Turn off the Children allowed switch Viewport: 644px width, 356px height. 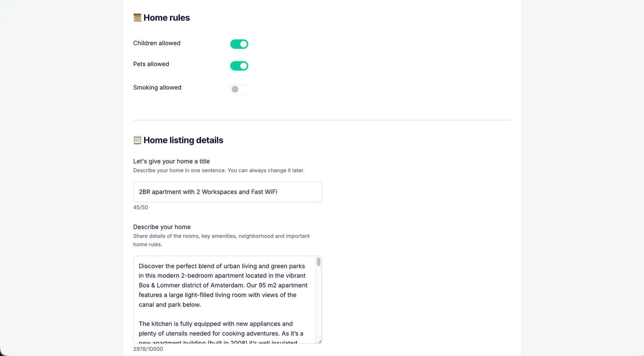pyautogui.click(x=239, y=44)
